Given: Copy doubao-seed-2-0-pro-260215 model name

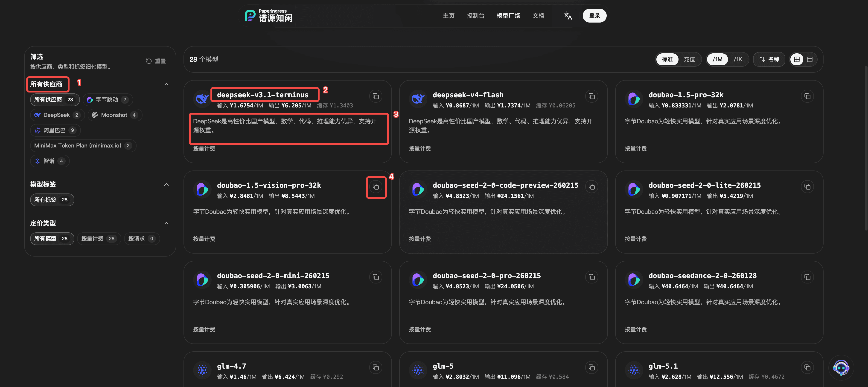Looking at the screenshot, I should coord(591,277).
